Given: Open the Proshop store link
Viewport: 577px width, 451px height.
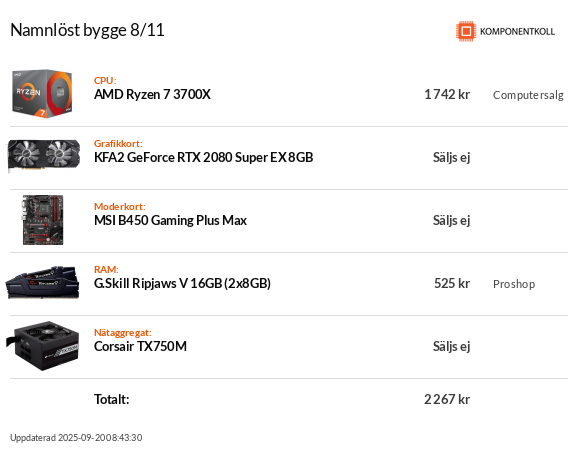Looking at the screenshot, I should coord(514,284).
